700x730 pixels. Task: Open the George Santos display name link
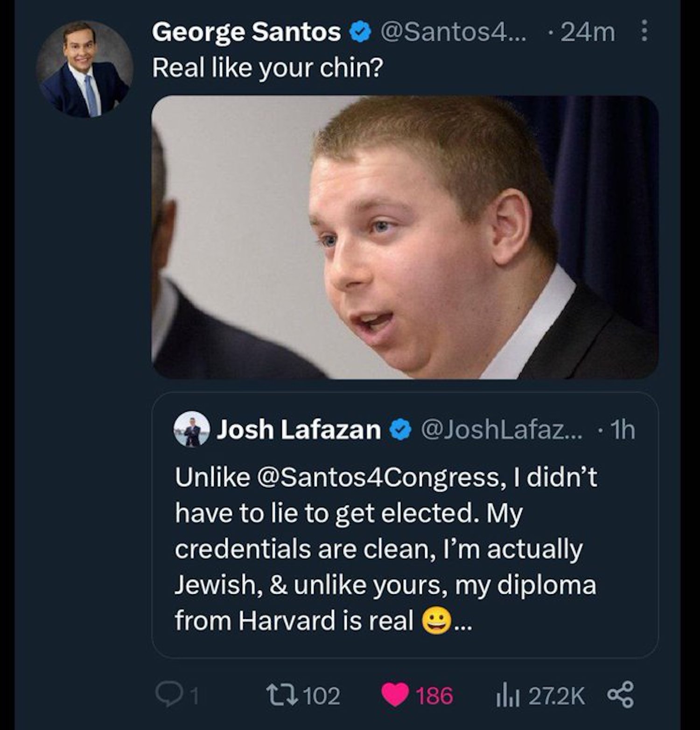[246, 33]
